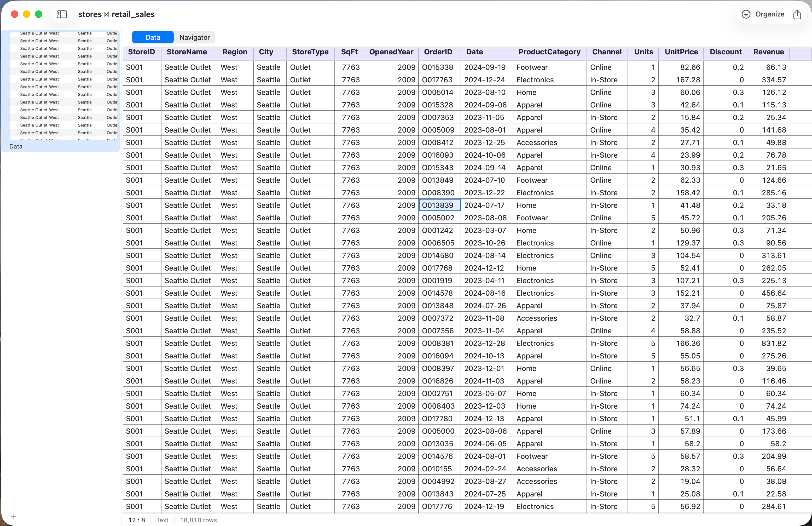Select order ID O017776
Screen dimensions: 812x526
[x=439, y=507]
